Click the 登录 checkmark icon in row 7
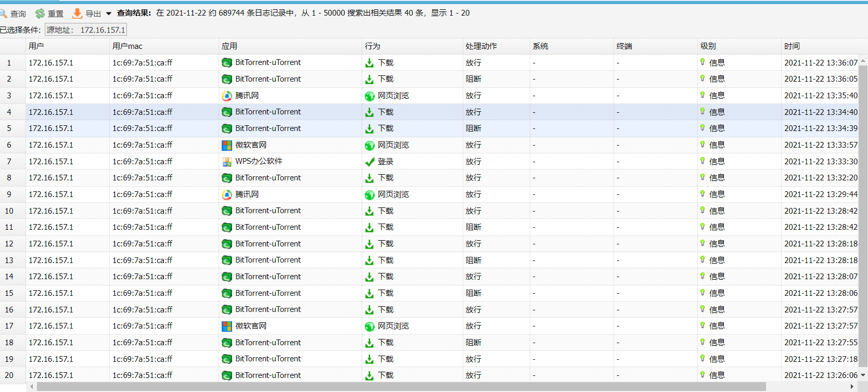Screen dimensions: 868x392 369,162
